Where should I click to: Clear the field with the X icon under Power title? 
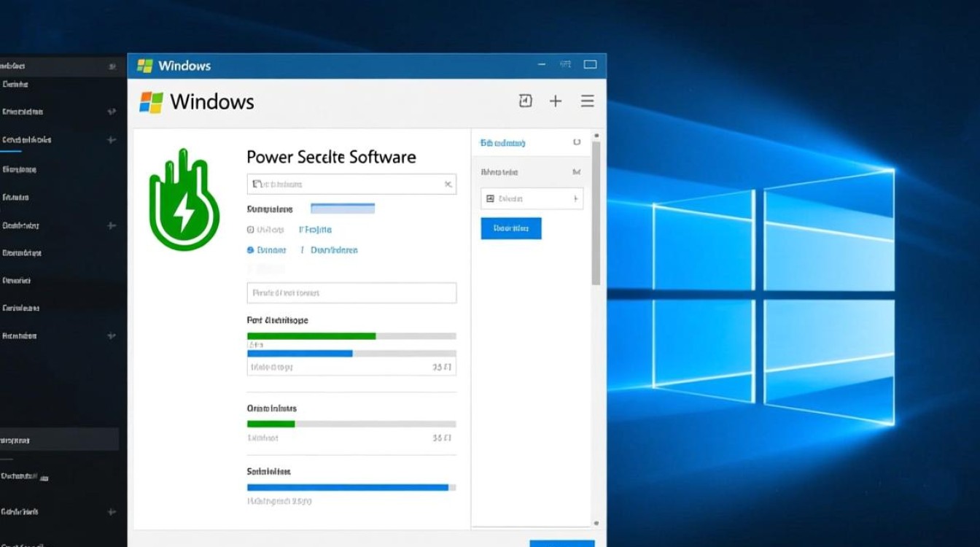point(448,185)
